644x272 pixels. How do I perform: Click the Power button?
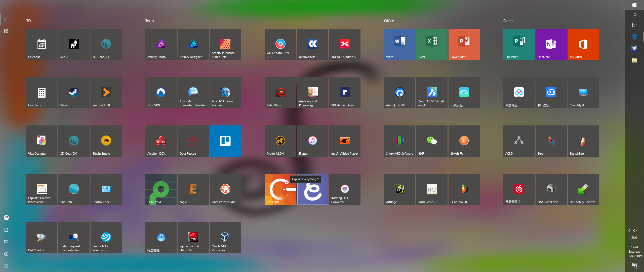[6, 266]
